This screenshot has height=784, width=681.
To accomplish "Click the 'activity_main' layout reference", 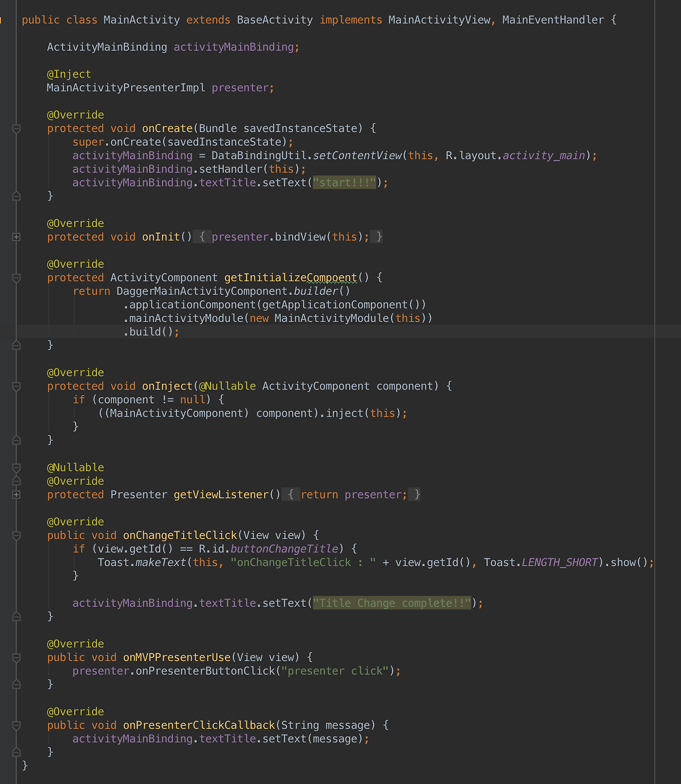I will [544, 155].
